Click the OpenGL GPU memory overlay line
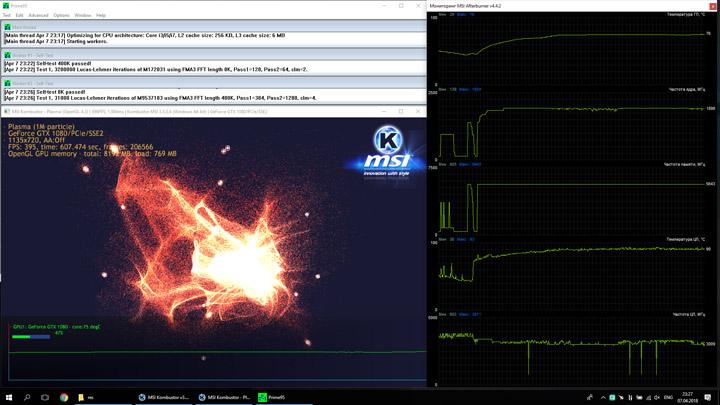Screen dimensions: 720x405 (92, 154)
